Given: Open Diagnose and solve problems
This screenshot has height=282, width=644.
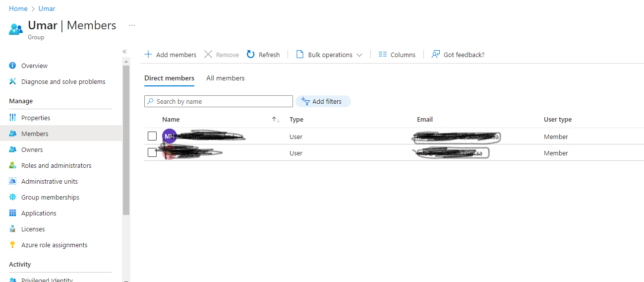Looking at the screenshot, I should 63,81.
